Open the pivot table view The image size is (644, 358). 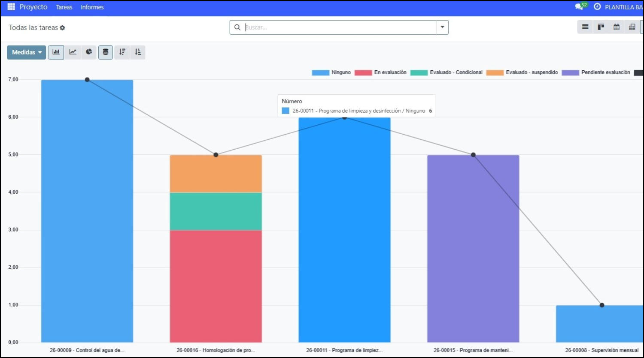click(632, 27)
